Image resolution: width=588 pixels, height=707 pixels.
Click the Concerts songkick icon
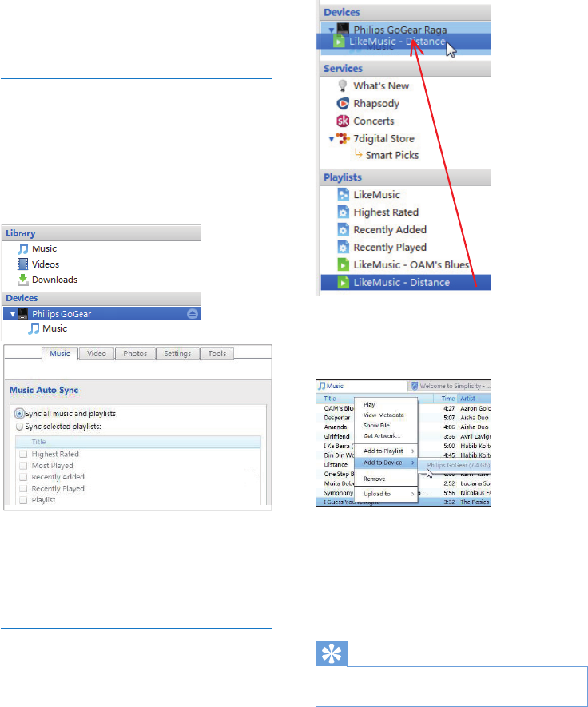[343, 121]
